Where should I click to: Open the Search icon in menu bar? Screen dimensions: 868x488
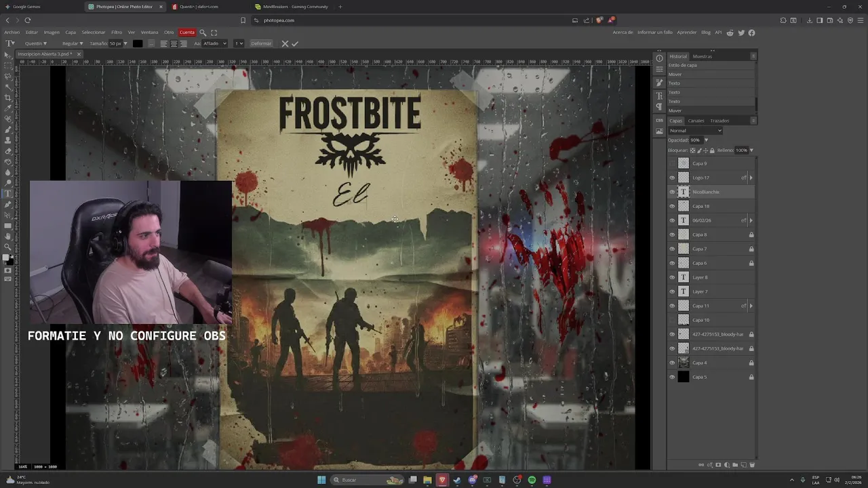tap(203, 33)
